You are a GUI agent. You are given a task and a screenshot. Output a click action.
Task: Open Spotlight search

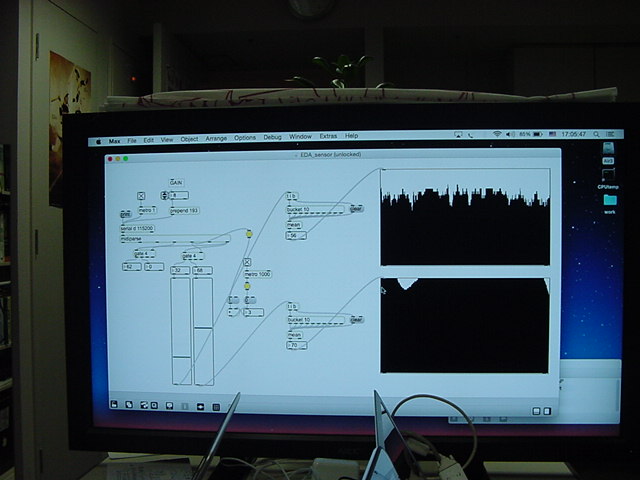[x=596, y=134]
